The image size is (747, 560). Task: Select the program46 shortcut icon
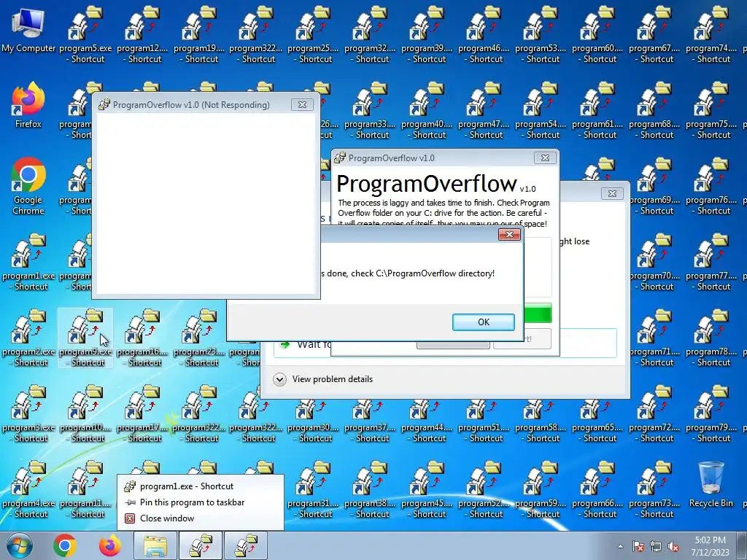tap(484, 34)
